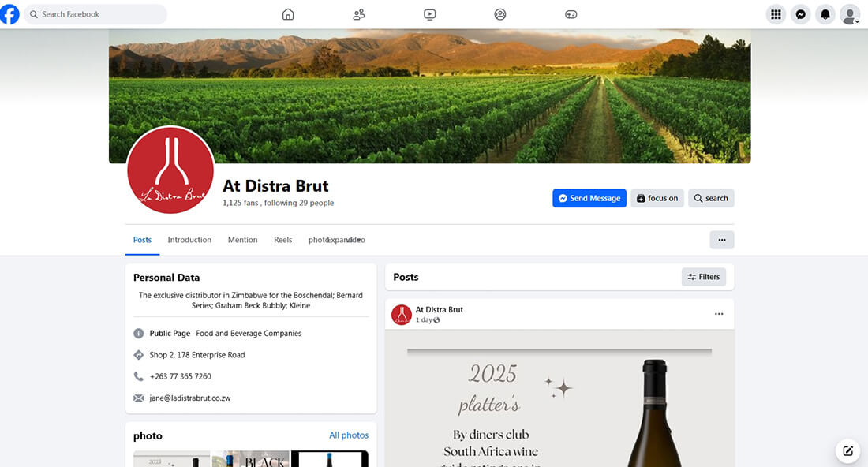The height and width of the screenshot is (467, 868).
Task: Click the search button on the page
Action: (x=710, y=198)
